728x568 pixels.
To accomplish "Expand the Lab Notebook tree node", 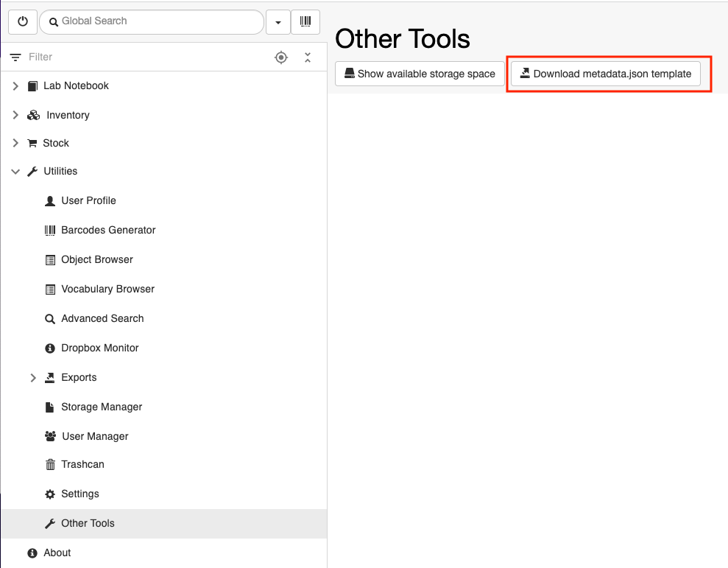I will point(15,86).
